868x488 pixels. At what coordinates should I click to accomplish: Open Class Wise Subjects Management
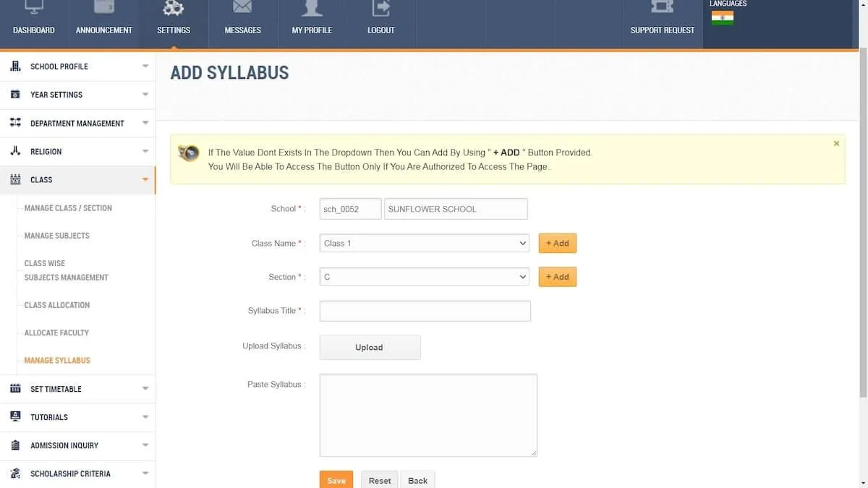pos(67,270)
